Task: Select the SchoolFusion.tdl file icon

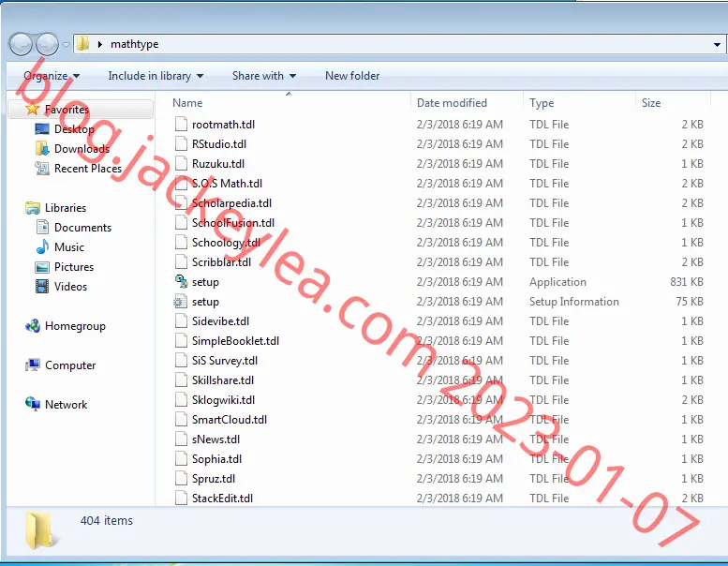Action: tap(181, 223)
